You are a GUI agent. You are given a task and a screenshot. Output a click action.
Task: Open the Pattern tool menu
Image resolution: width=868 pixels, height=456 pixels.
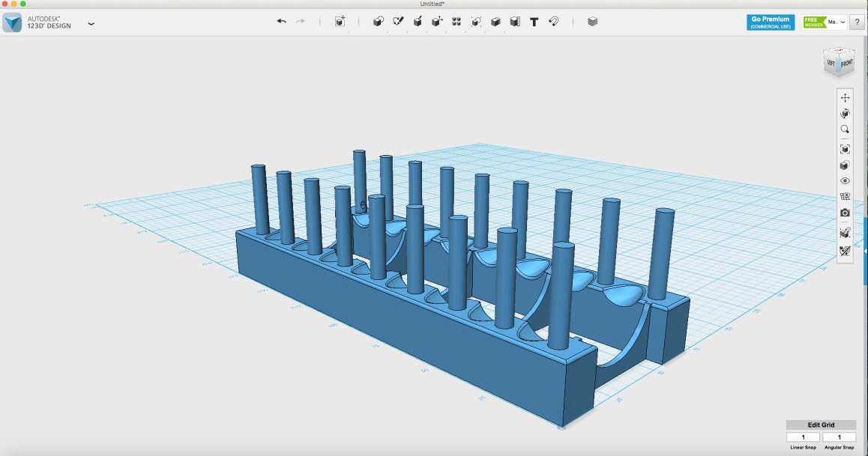pyautogui.click(x=456, y=22)
